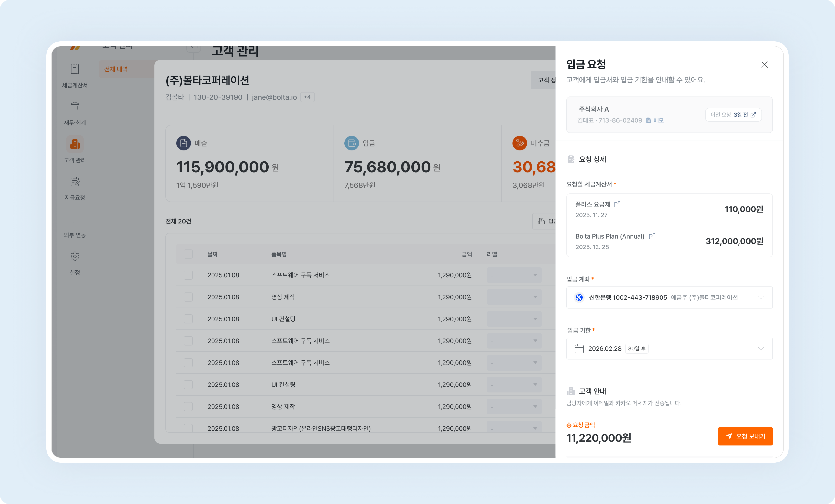
Task: Close the 입금 요청 panel
Action: [764, 65]
